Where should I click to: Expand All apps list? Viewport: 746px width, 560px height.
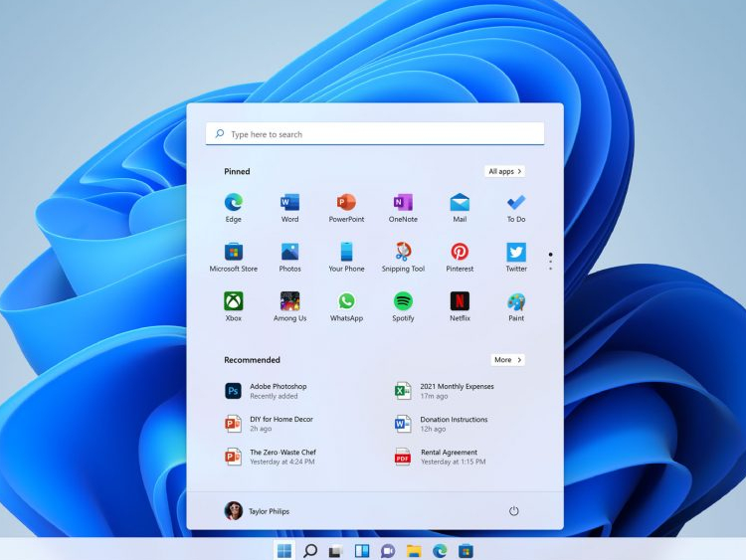[x=504, y=171]
